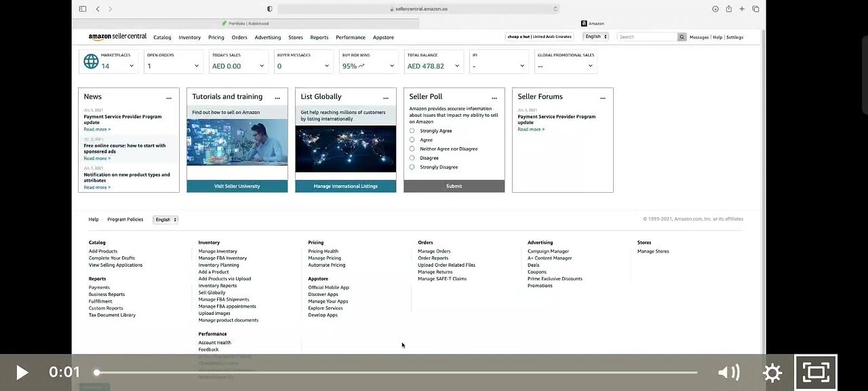
Task: Open Catalog menu
Action: pos(162,37)
